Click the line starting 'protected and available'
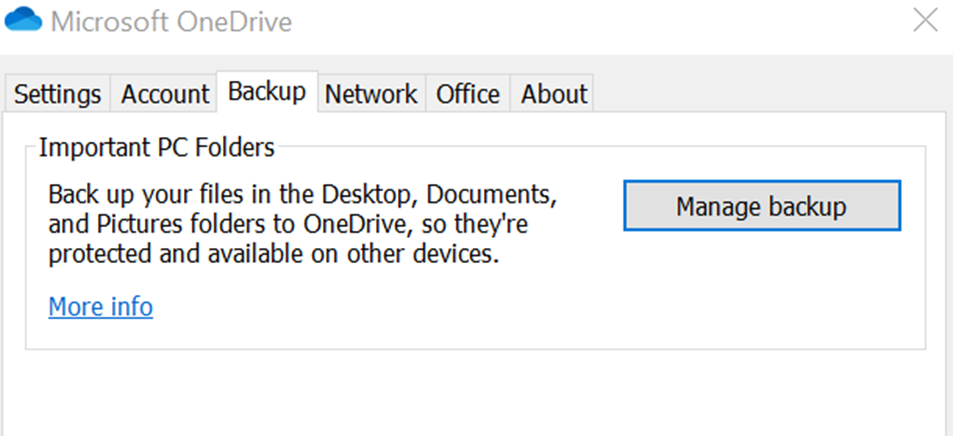Screen dimensions: 953x436 coord(273,254)
